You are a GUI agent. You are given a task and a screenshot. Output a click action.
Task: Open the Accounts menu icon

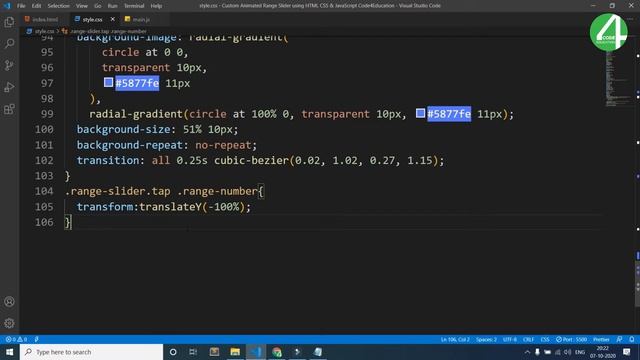tap(9, 302)
